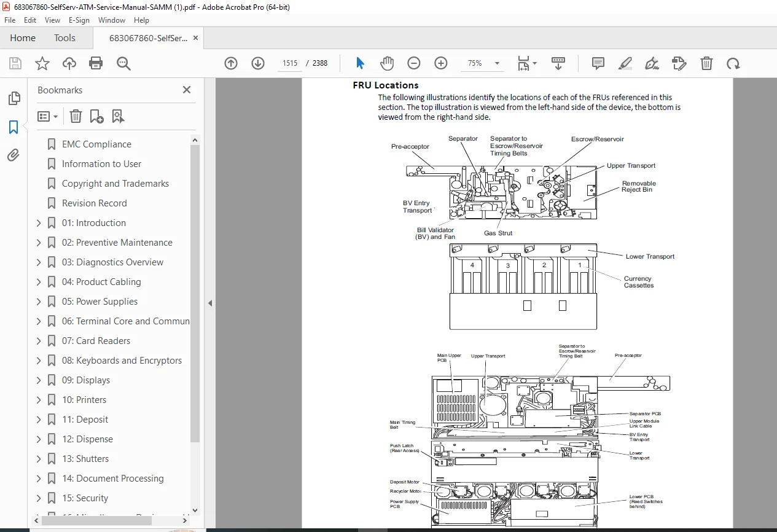The height and width of the screenshot is (532, 777).
Task: Open the Find text search tool
Action: click(x=123, y=63)
